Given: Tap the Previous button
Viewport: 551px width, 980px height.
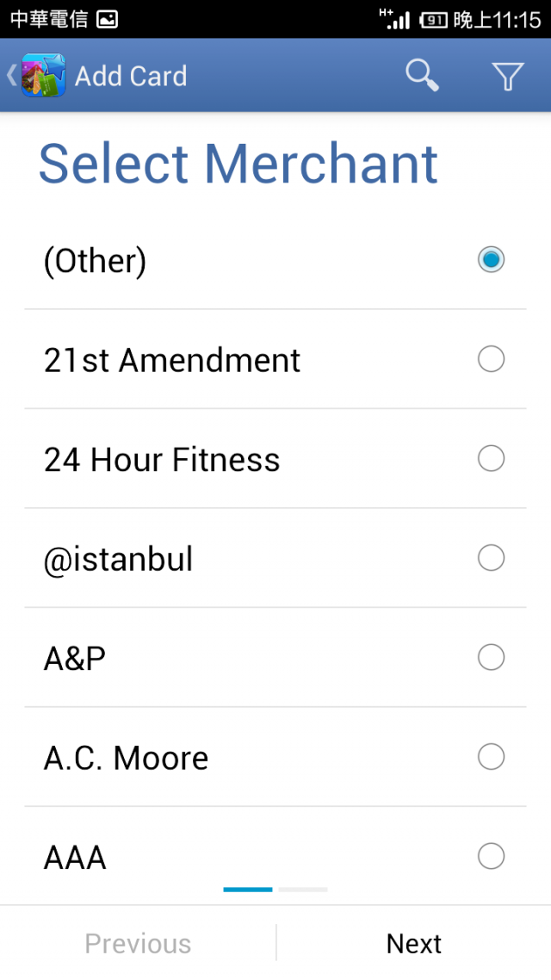Looking at the screenshot, I should (x=138, y=943).
